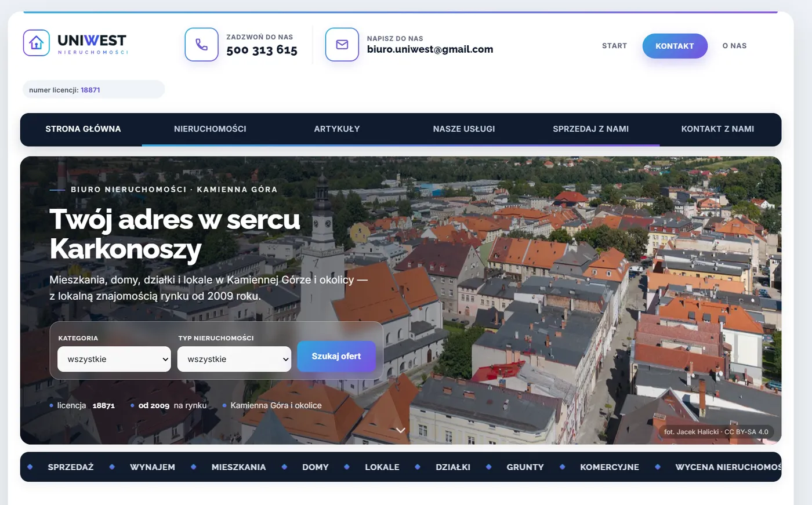This screenshot has height=505, width=812.
Task: Click the numer licencji 18871 badge
Action: [x=93, y=90]
